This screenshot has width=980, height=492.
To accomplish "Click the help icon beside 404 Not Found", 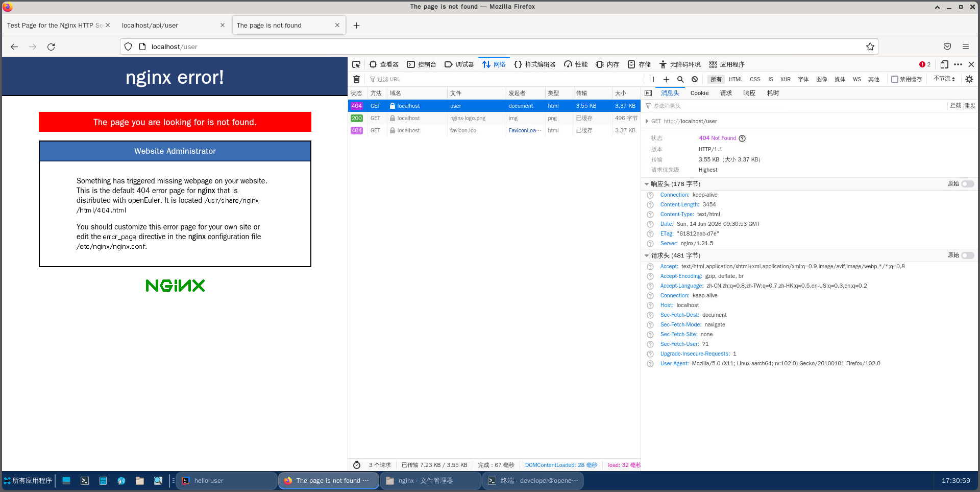I will point(742,138).
